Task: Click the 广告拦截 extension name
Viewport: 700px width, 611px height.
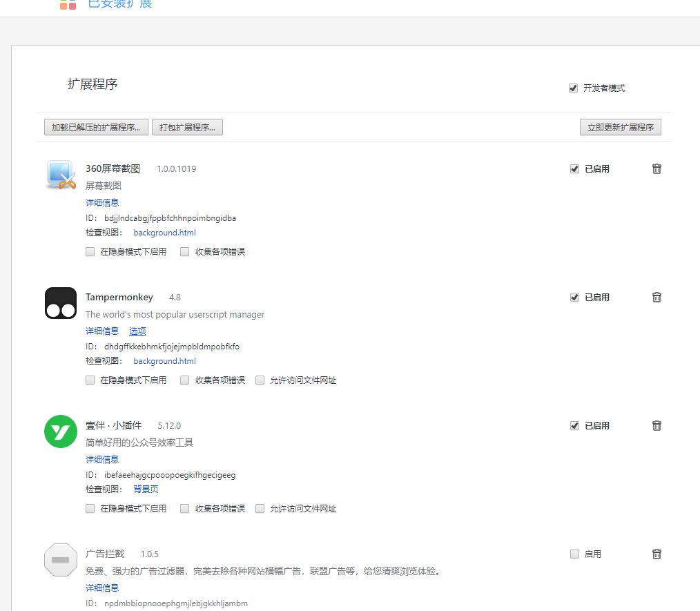Action: coord(105,554)
